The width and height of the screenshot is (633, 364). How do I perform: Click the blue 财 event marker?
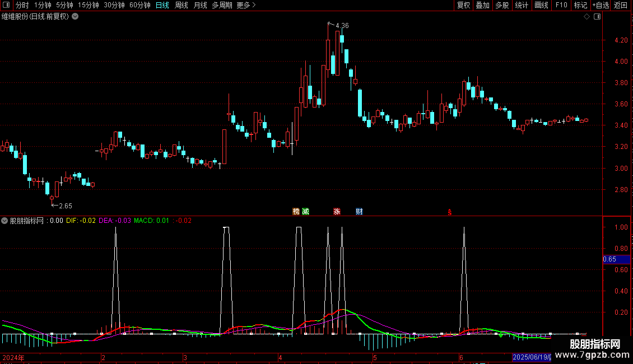(x=359, y=212)
